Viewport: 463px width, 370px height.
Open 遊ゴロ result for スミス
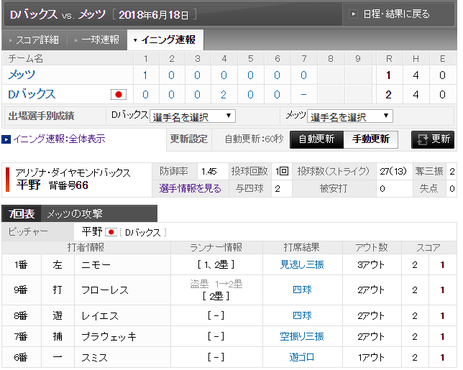tap(302, 357)
